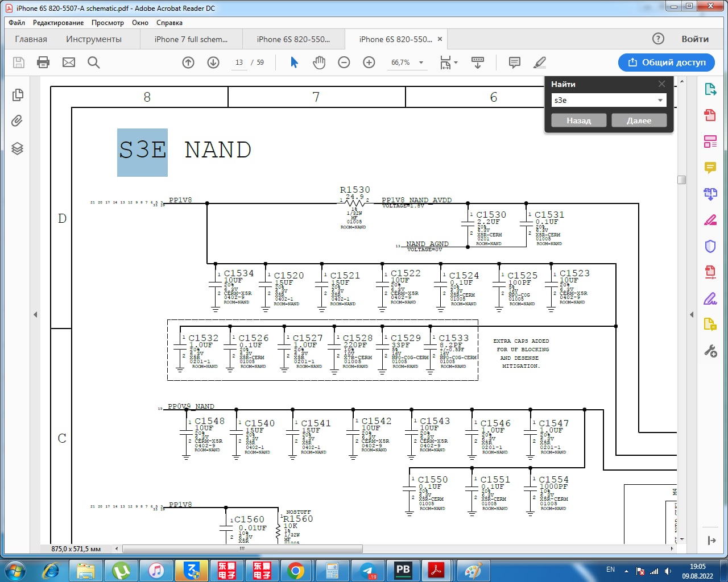
Task: Open Protect shield tool in right pane
Action: pos(710,246)
